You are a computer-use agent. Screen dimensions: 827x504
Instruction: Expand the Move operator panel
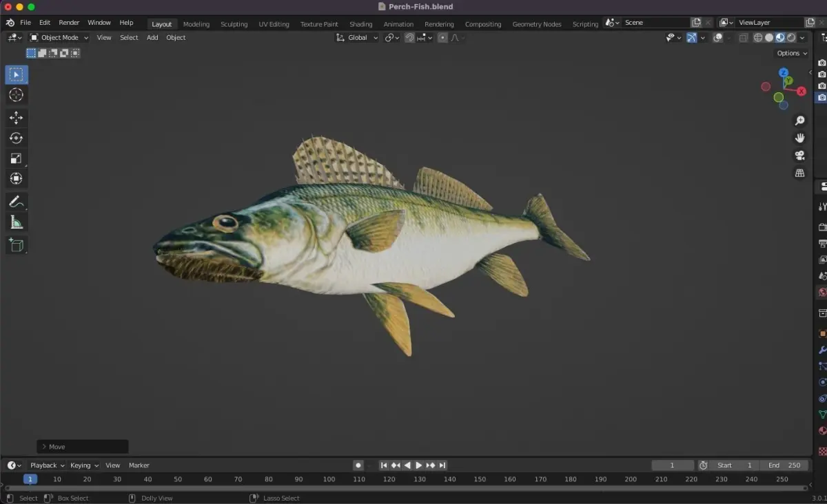click(x=83, y=447)
